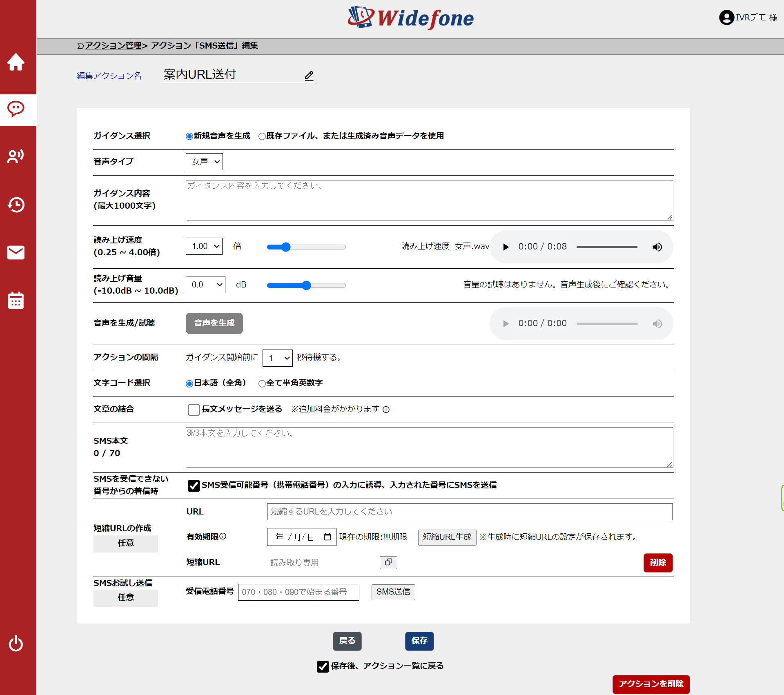The width and height of the screenshot is (784, 695).
Task: Click the SMS本文 text area
Action: point(429,448)
